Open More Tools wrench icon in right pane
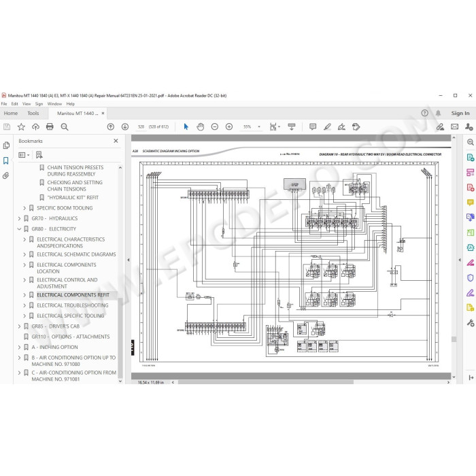 tap(471, 323)
